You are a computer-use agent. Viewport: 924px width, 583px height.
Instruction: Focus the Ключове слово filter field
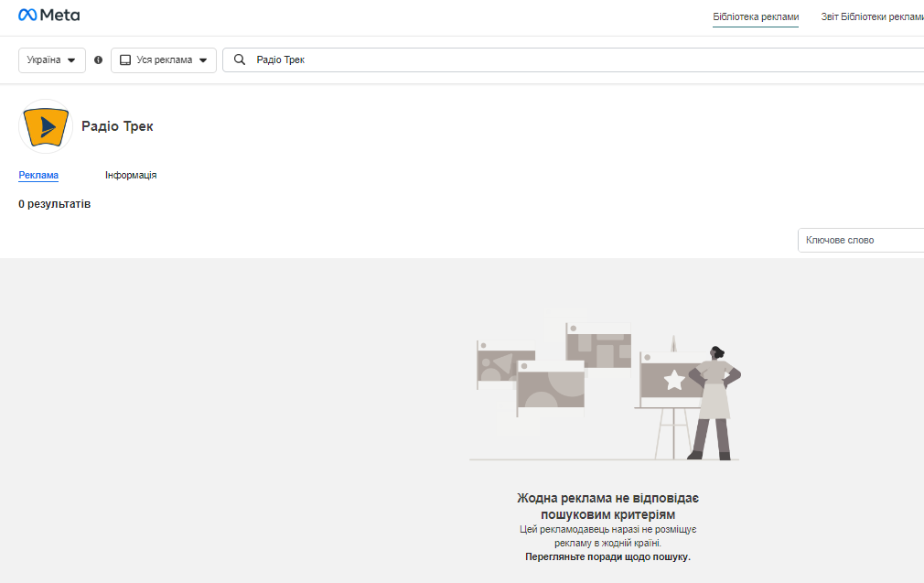[x=861, y=240]
